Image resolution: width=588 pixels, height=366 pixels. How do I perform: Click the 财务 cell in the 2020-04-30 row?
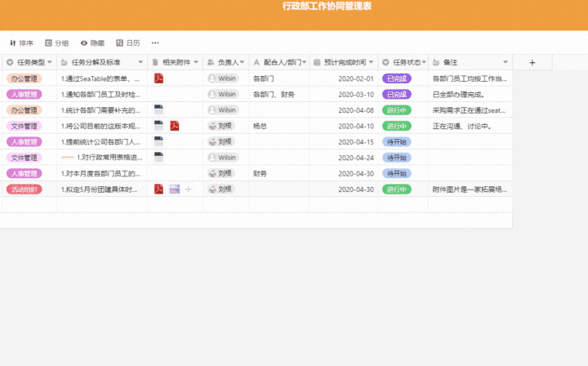point(279,173)
